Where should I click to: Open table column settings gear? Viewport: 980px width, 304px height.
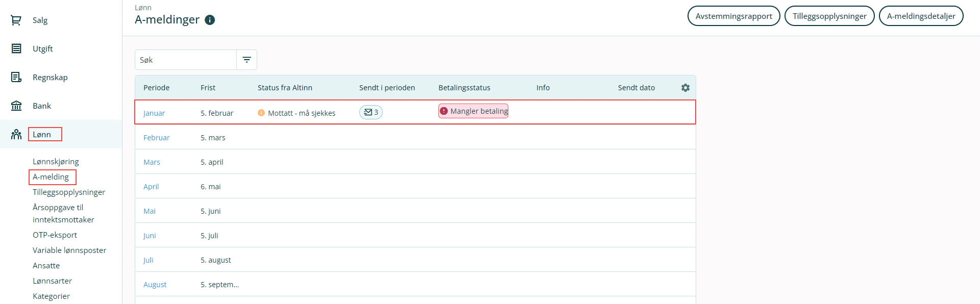(x=685, y=88)
